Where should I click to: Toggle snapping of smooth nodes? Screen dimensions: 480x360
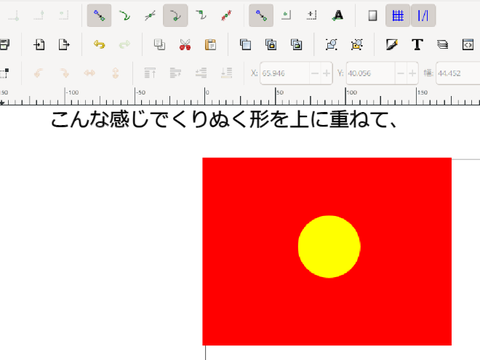[x=175, y=15]
